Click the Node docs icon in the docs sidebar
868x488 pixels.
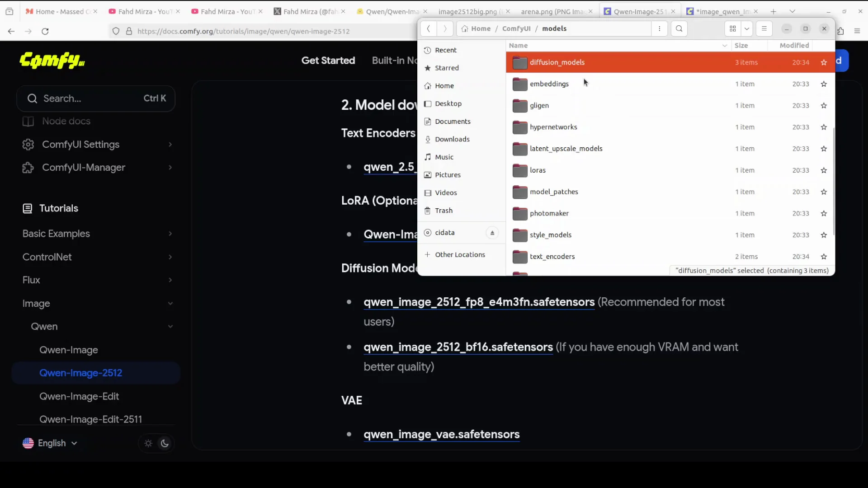click(x=28, y=121)
